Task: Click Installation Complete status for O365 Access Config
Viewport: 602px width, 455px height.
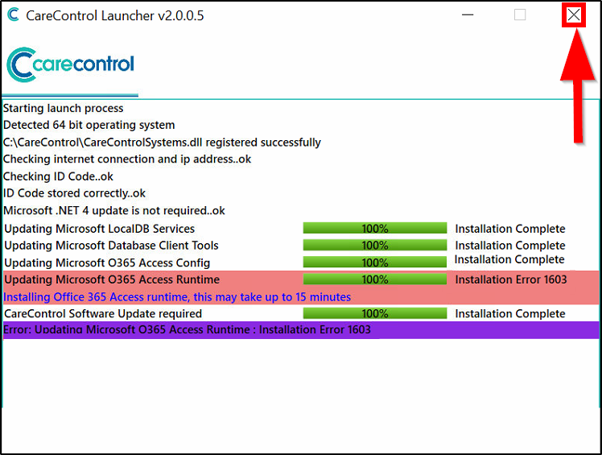Action: [509, 260]
